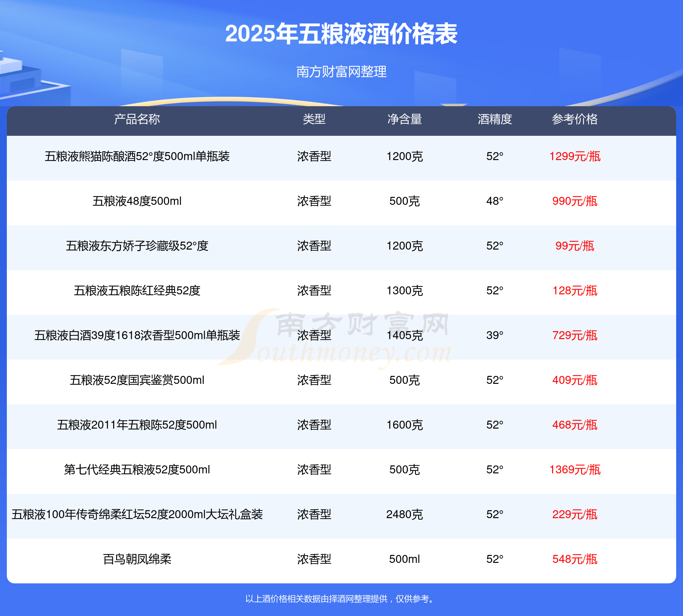
Task: Select the price "1369元/瓶"
Action: click(x=575, y=470)
